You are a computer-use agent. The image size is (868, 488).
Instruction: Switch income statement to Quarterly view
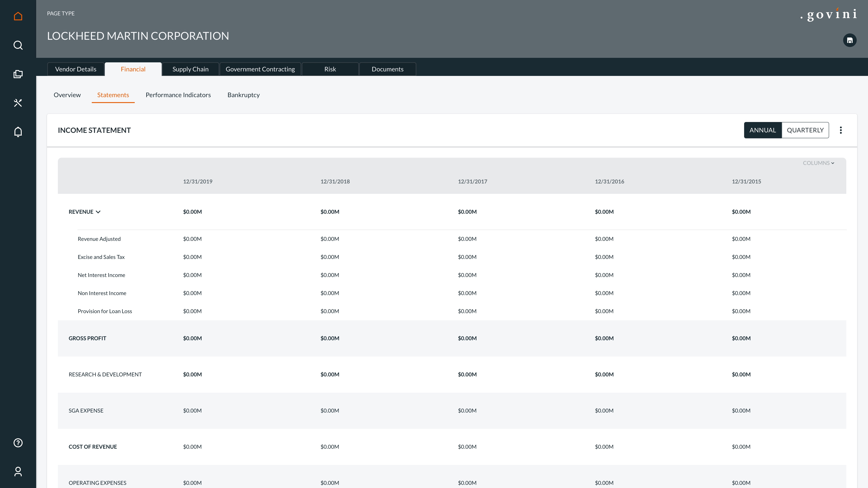click(805, 130)
